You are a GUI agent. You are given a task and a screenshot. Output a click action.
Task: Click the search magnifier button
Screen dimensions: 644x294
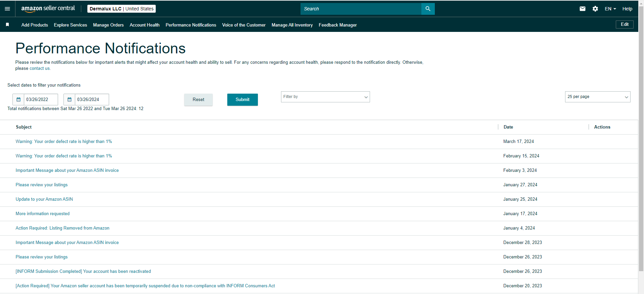[x=428, y=9]
